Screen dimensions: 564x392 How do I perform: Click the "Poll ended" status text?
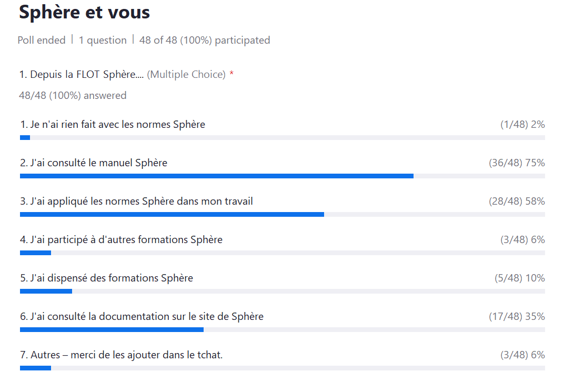coord(42,40)
